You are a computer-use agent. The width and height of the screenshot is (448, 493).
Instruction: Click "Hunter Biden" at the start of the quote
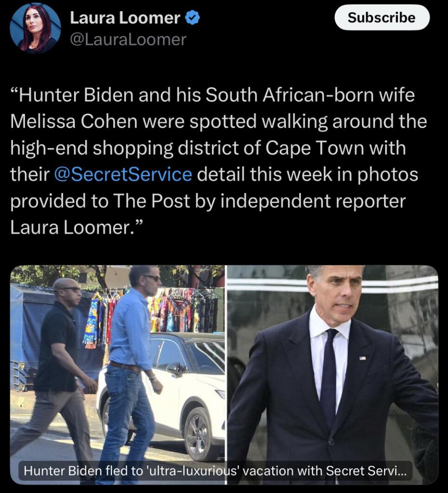click(x=76, y=95)
